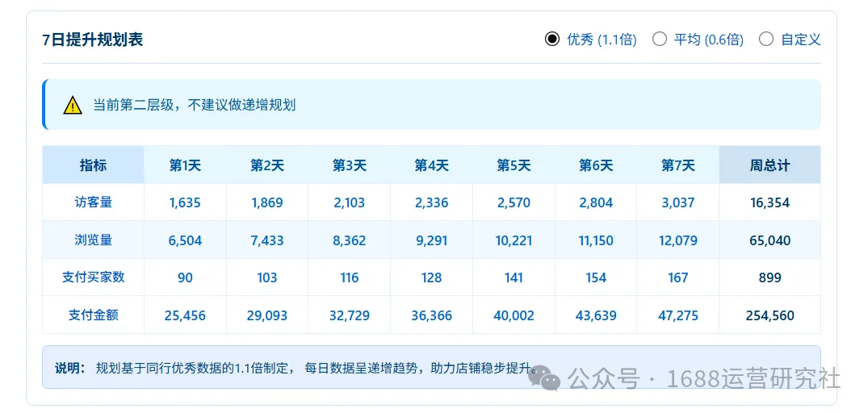
Task: Click payment amount cell 47,275
Action: pyautogui.click(x=678, y=315)
